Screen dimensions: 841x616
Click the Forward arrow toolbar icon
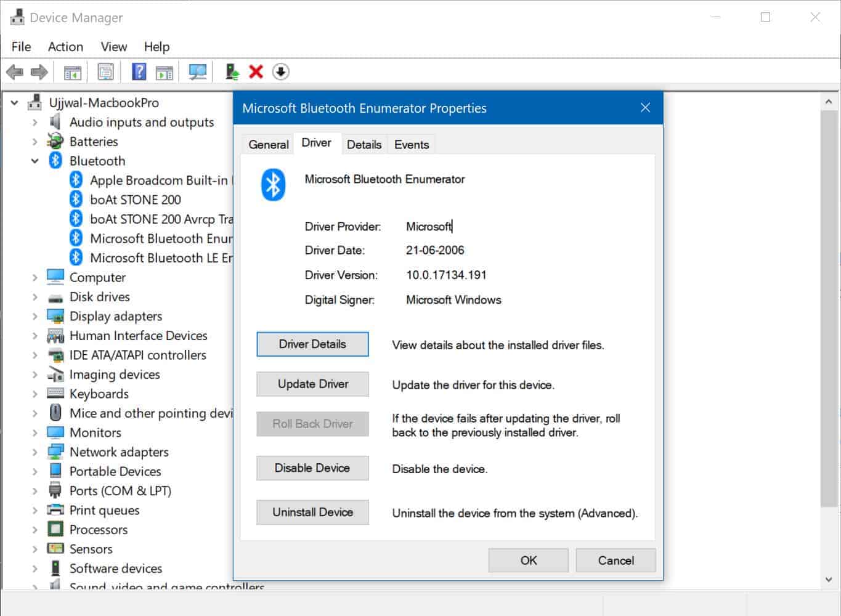coord(39,72)
